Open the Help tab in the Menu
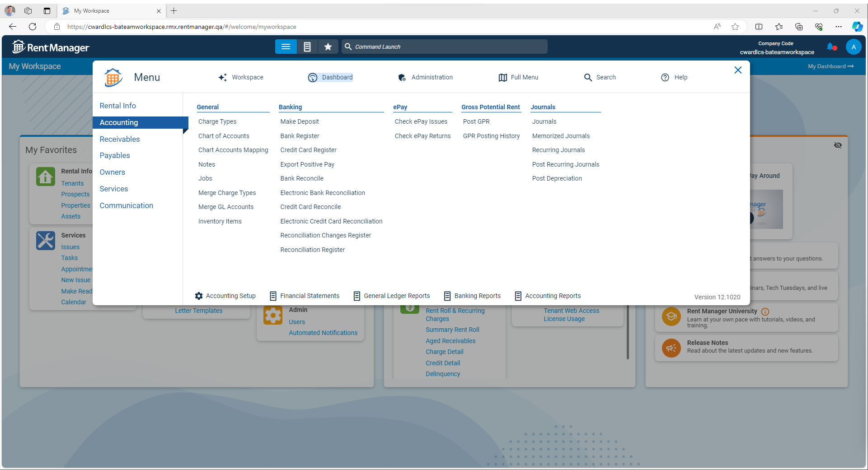 pos(674,77)
